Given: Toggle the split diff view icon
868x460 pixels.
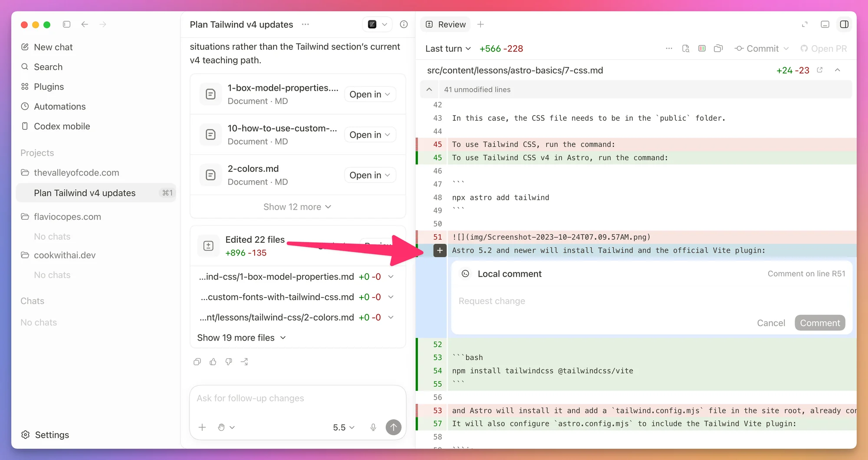Looking at the screenshot, I should (702, 49).
